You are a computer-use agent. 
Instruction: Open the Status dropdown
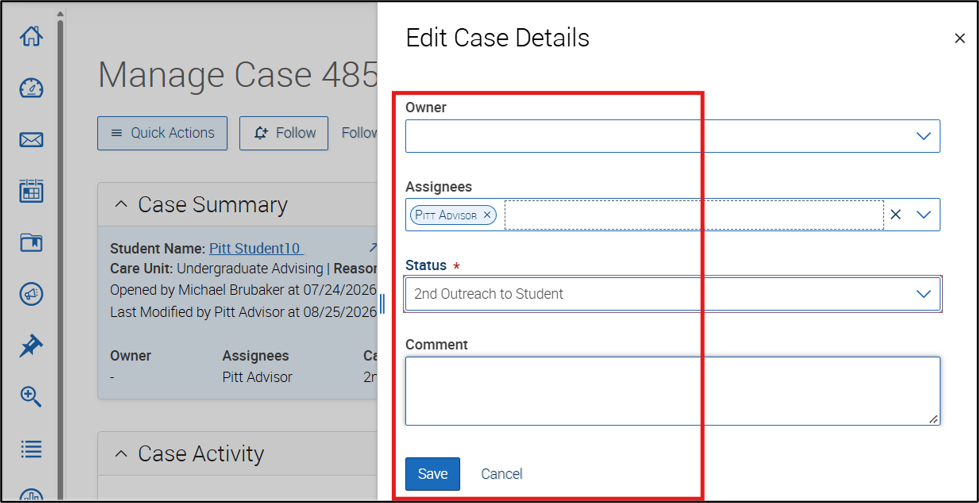[672, 294]
